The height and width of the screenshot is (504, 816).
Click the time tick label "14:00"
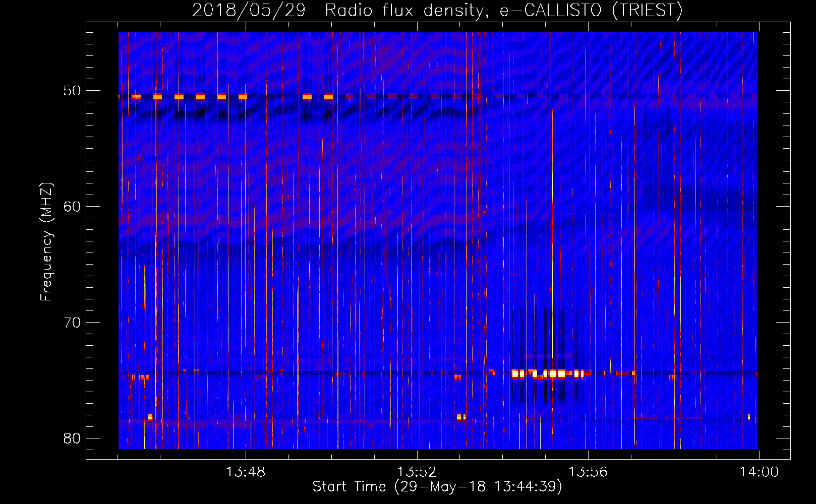(x=759, y=472)
